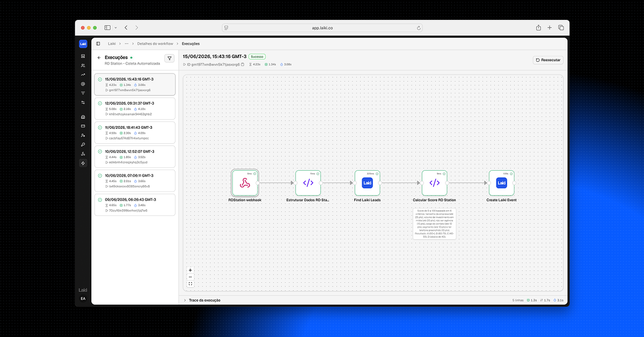644x337 pixels.
Task: Open the contacts people icon in the sidebar
Action: (x=83, y=65)
